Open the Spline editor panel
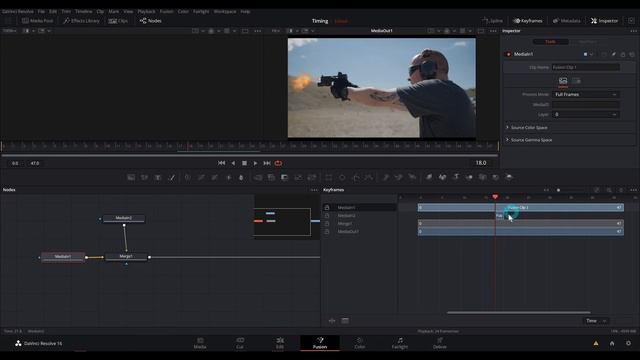640x360 pixels. pyautogui.click(x=493, y=21)
